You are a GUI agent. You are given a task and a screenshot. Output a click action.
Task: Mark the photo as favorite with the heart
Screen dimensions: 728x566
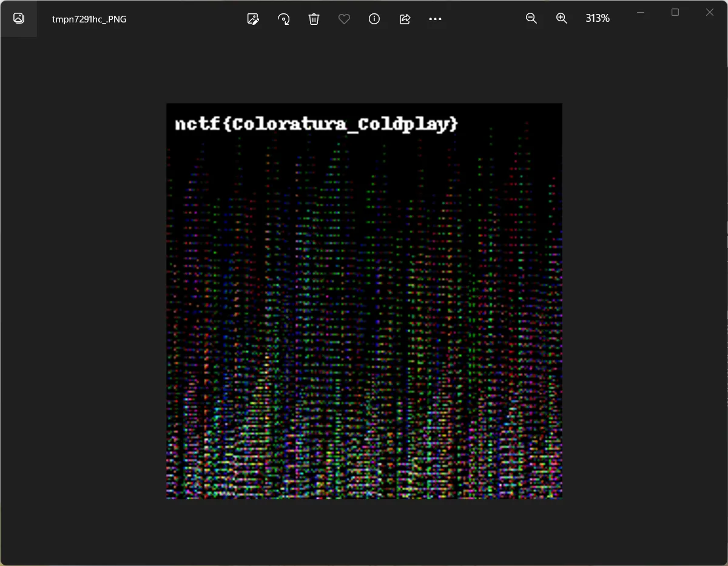point(344,19)
